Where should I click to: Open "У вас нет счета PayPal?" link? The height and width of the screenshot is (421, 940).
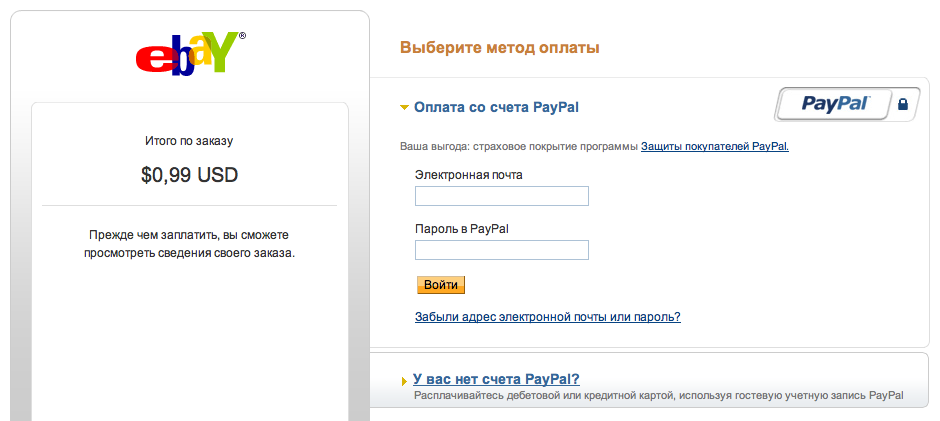[x=496, y=379]
